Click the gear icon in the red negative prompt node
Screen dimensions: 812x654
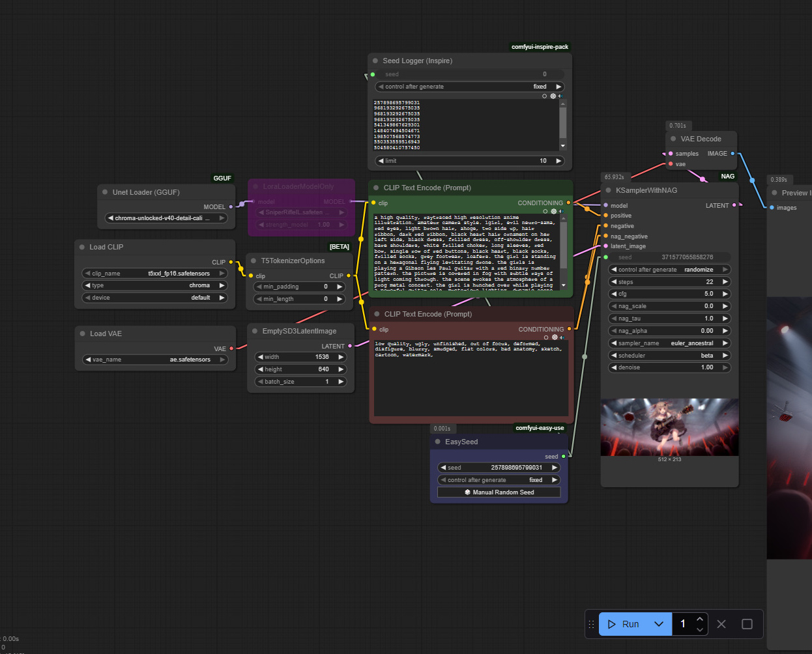click(x=555, y=337)
